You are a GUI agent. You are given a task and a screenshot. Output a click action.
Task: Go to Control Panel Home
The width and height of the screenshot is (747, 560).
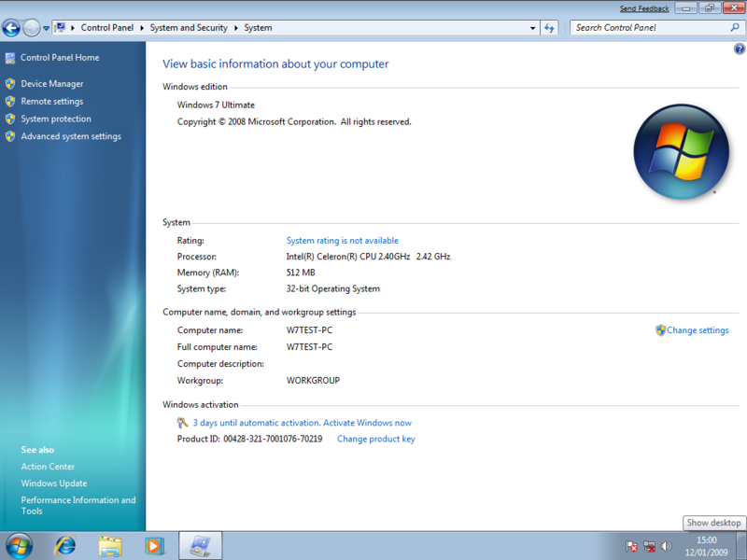(60, 58)
